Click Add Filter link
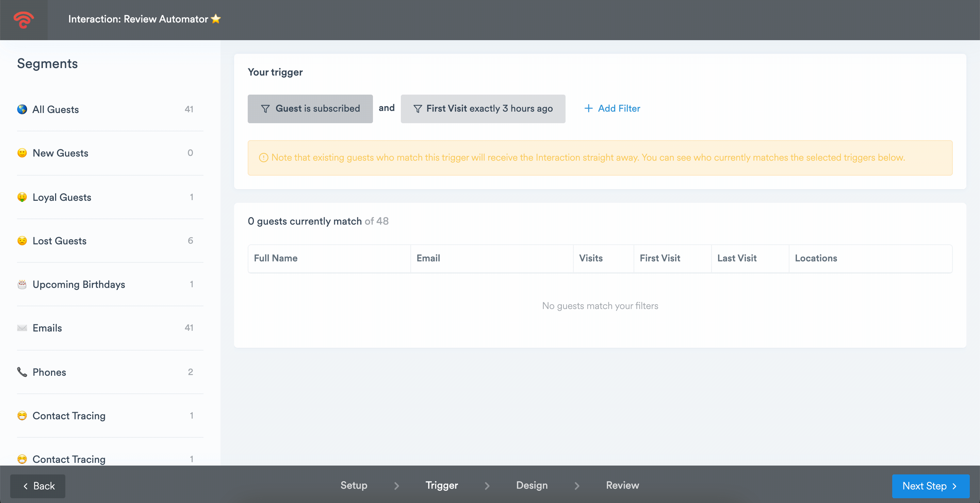The width and height of the screenshot is (980, 503). tap(612, 109)
